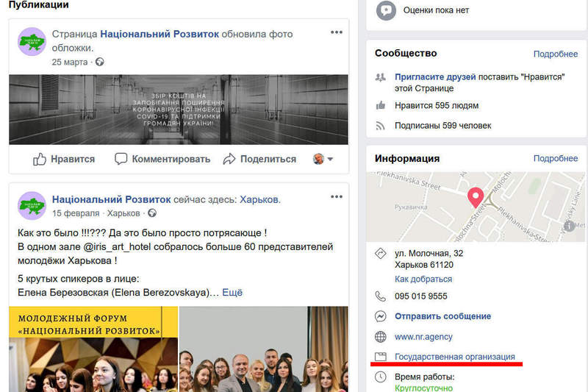Open Подробнее in the Сообщество section
This screenshot has width=588, height=392.
(x=556, y=54)
